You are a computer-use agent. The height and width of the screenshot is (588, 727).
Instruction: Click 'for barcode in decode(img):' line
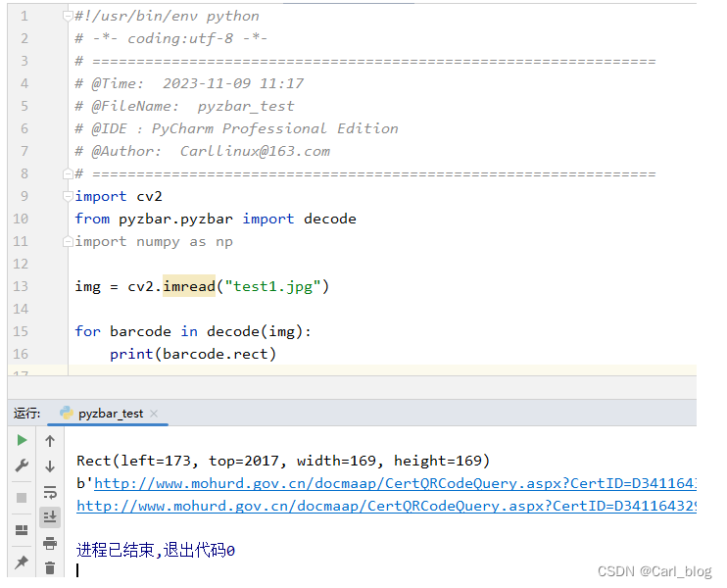tap(193, 331)
